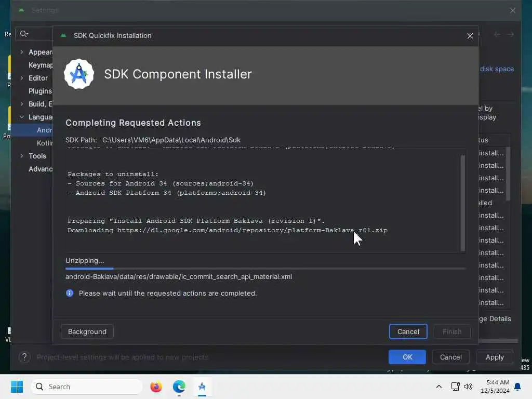Screen dimensions: 532x399
Task: Click the greyed-out Finish button
Action: 451,331
